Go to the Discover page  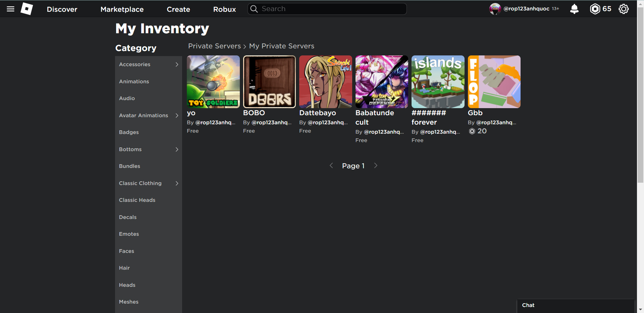(62, 9)
